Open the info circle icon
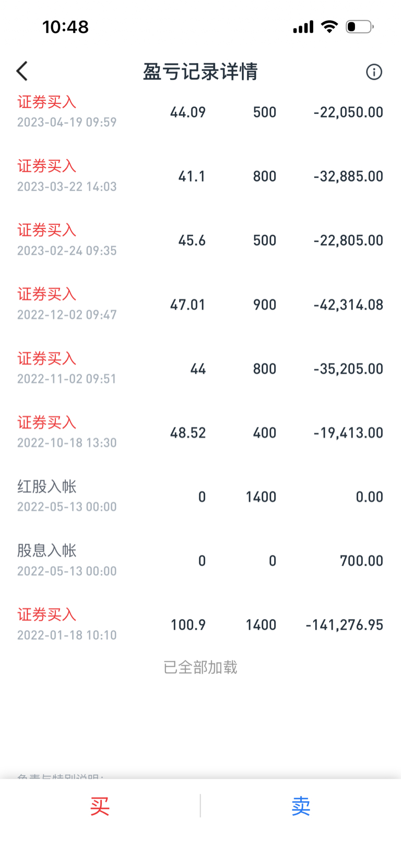 click(x=374, y=72)
